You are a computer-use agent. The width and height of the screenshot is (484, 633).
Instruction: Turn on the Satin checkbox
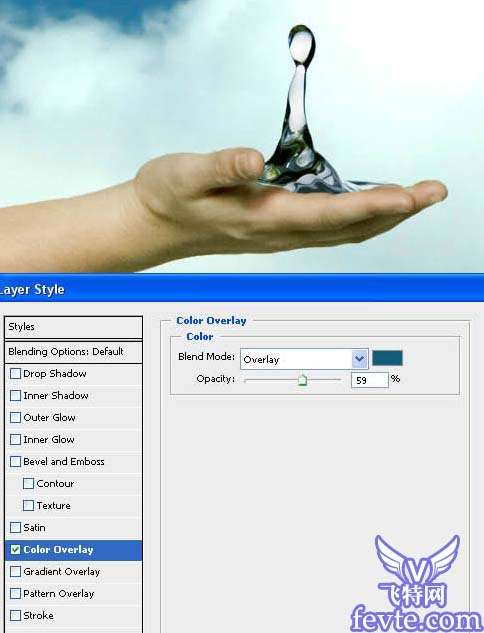coord(15,528)
